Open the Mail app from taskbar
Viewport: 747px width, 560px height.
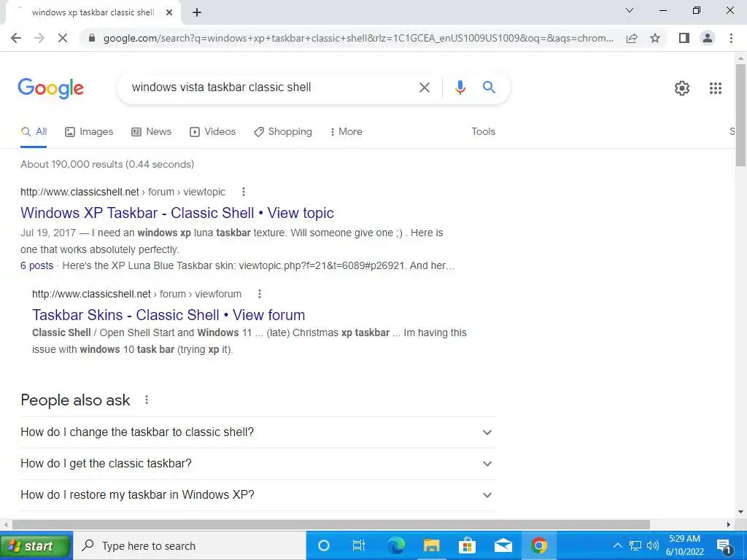pyautogui.click(x=503, y=545)
